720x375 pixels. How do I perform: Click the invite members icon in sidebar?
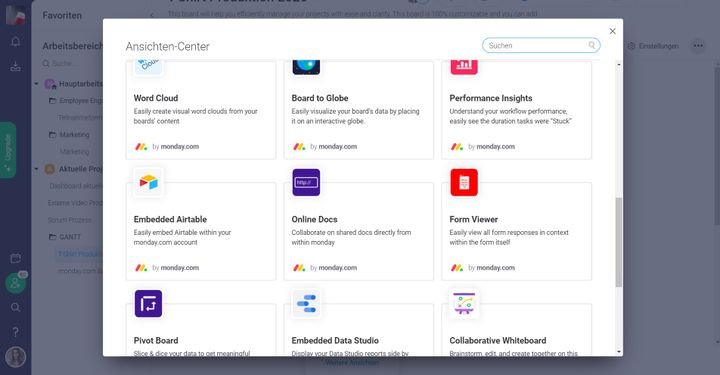coord(15,283)
